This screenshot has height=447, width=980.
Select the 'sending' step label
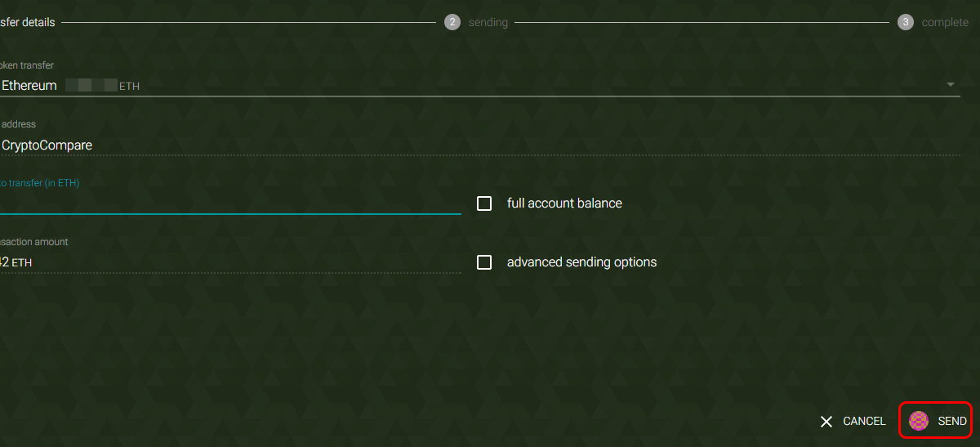point(488,23)
